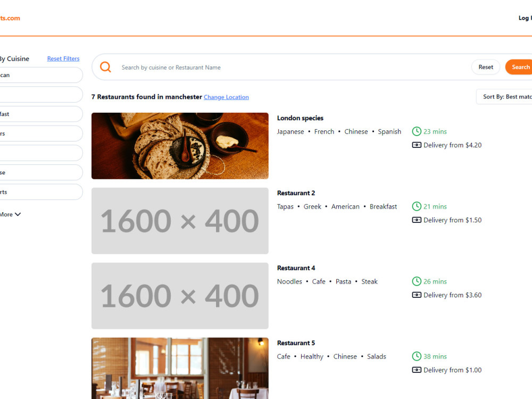532x399 pixels.
Task: Open the Restaurant 4 placeholder image
Action: coord(180,296)
